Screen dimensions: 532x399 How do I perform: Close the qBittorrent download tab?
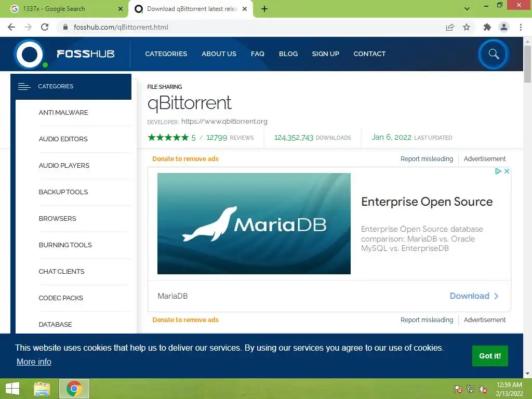pos(245,9)
